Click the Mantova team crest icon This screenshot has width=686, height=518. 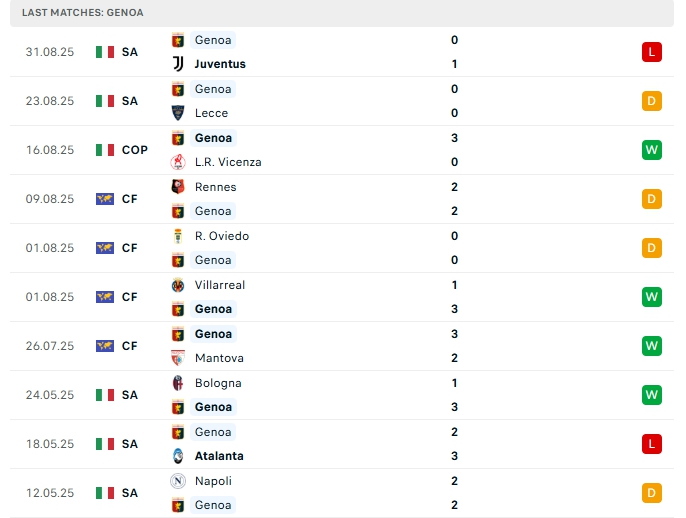pos(179,358)
